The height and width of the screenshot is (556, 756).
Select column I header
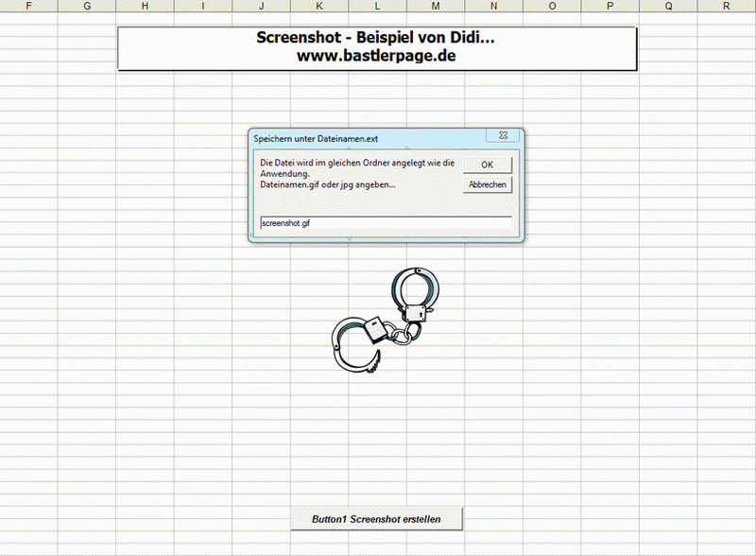click(x=203, y=6)
